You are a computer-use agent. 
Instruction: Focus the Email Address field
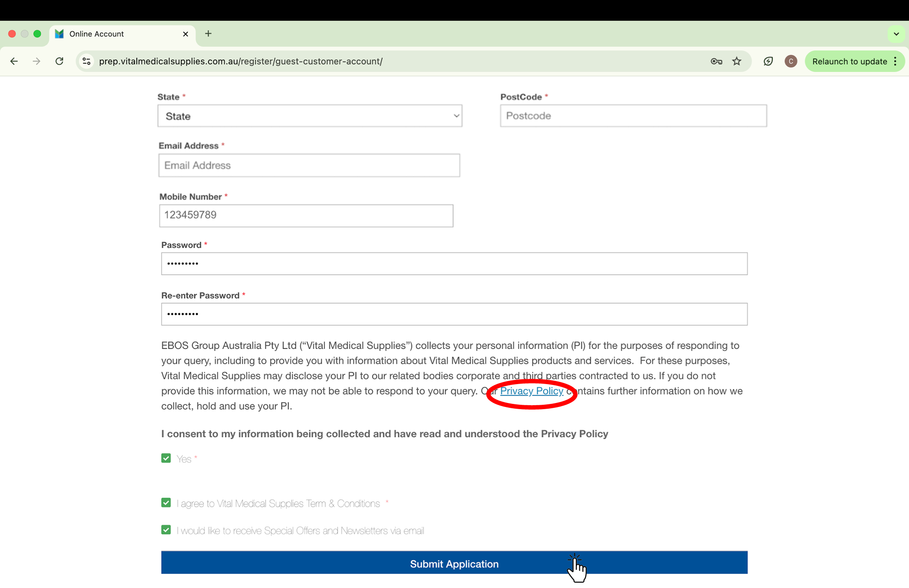[x=309, y=166]
